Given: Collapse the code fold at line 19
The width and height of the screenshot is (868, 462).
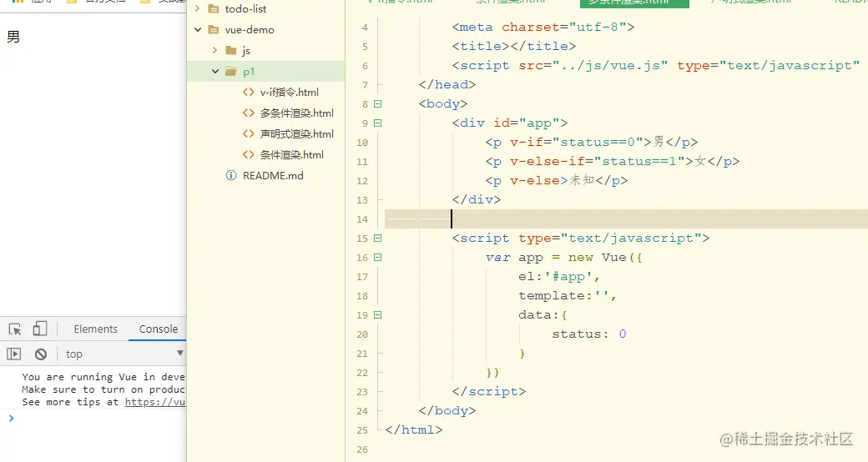Looking at the screenshot, I should (x=377, y=315).
